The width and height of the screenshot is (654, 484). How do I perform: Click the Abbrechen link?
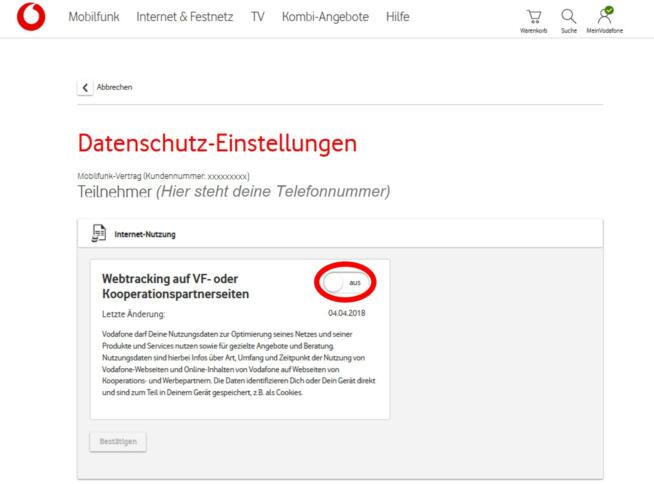coord(114,87)
